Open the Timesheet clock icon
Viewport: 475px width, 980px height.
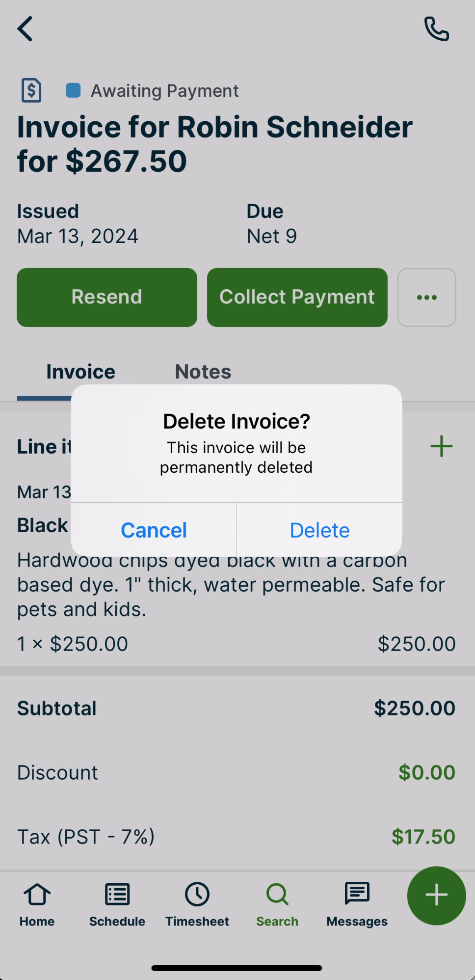point(197,895)
